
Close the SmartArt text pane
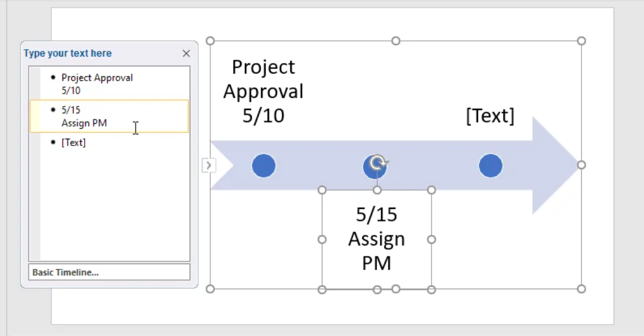coord(186,54)
